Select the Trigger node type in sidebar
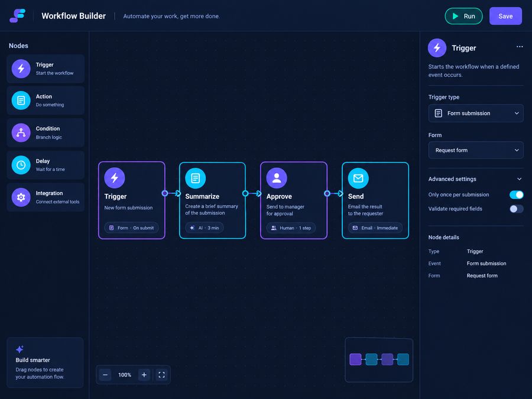Image resolution: width=532 pixels, height=399 pixels. [46, 69]
